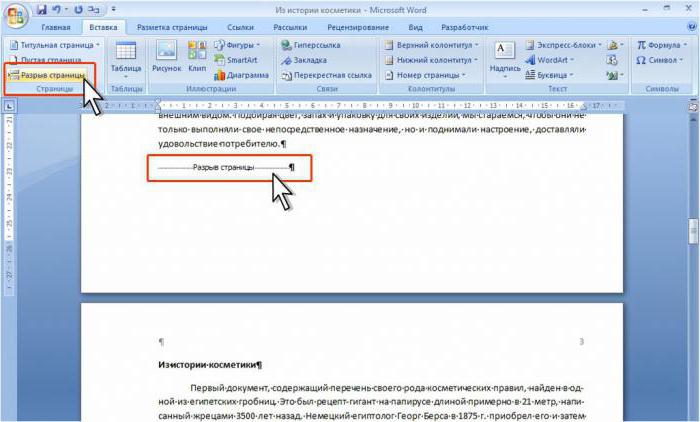Expand Номер страницы page number menu
This screenshot has width=700, height=422.
[425, 75]
